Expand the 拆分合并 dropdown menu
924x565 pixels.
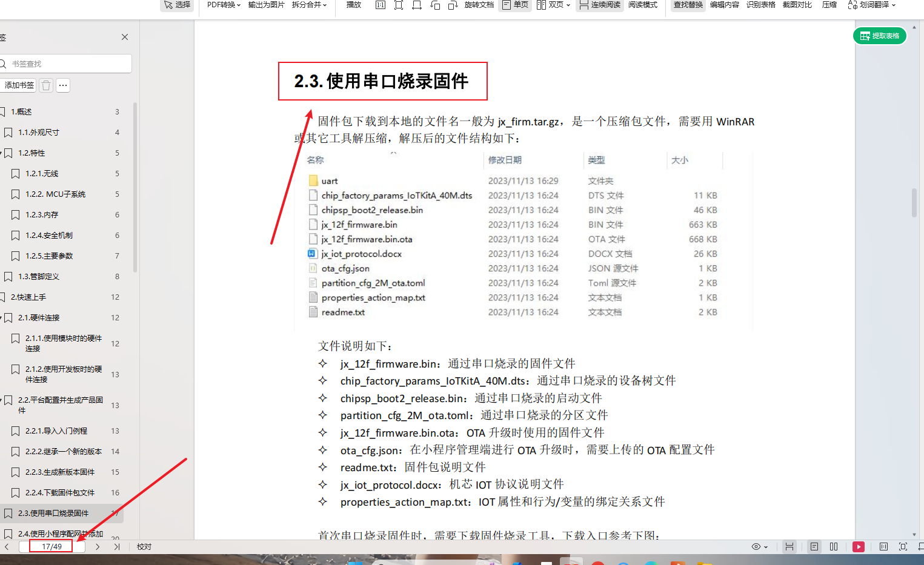(x=309, y=5)
